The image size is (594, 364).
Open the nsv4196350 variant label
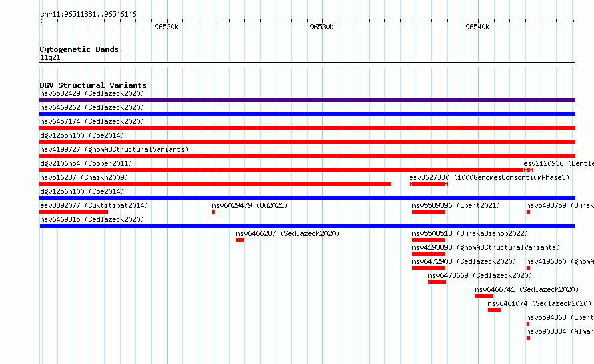pyautogui.click(x=560, y=261)
